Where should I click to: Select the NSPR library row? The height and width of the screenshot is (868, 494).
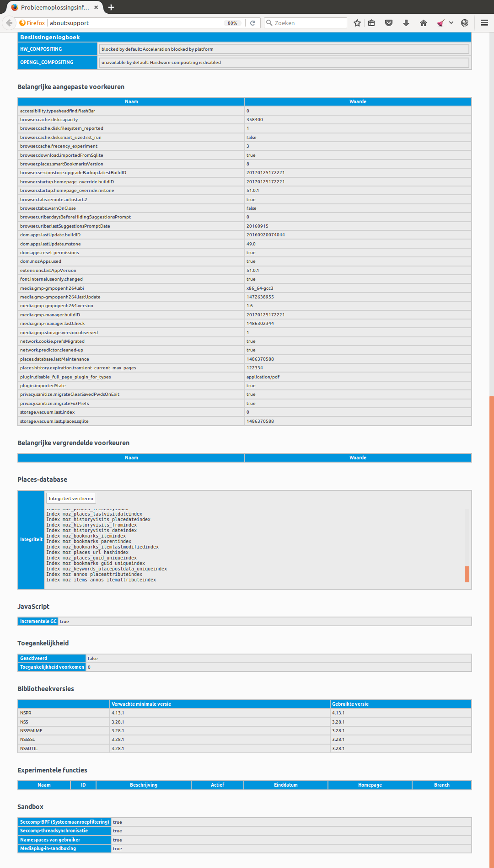pos(245,713)
